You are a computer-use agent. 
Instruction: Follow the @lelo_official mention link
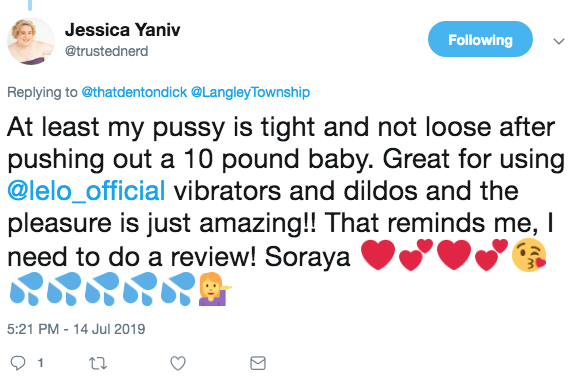pyautogui.click(x=86, y=191)
